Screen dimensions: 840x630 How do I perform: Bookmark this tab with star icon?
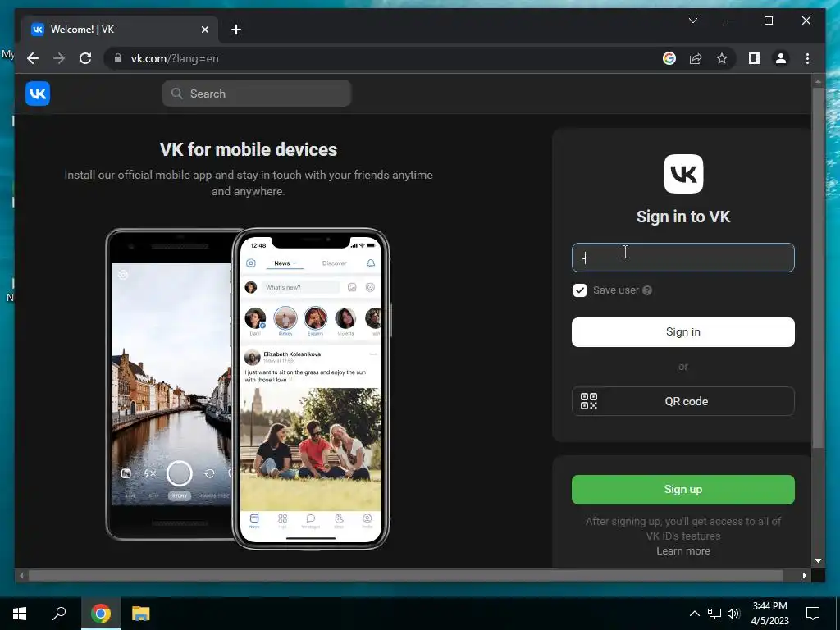[x=722, y=58]
